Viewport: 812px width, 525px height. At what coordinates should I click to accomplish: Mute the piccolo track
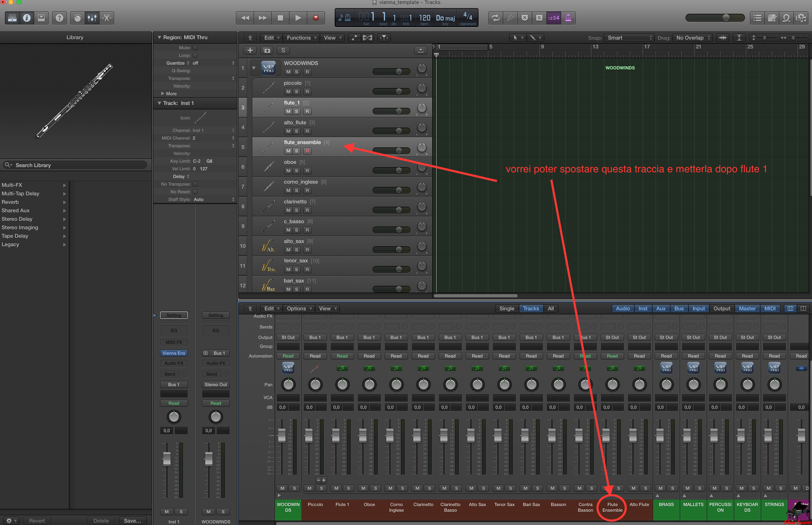[288, 92]
